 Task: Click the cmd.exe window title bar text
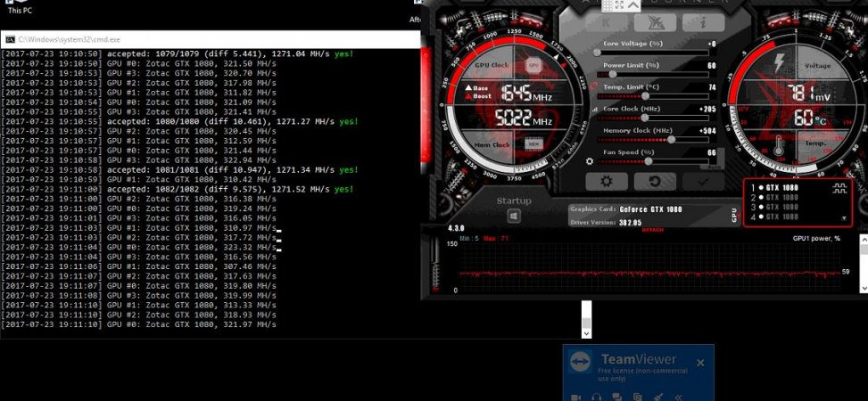70,40
